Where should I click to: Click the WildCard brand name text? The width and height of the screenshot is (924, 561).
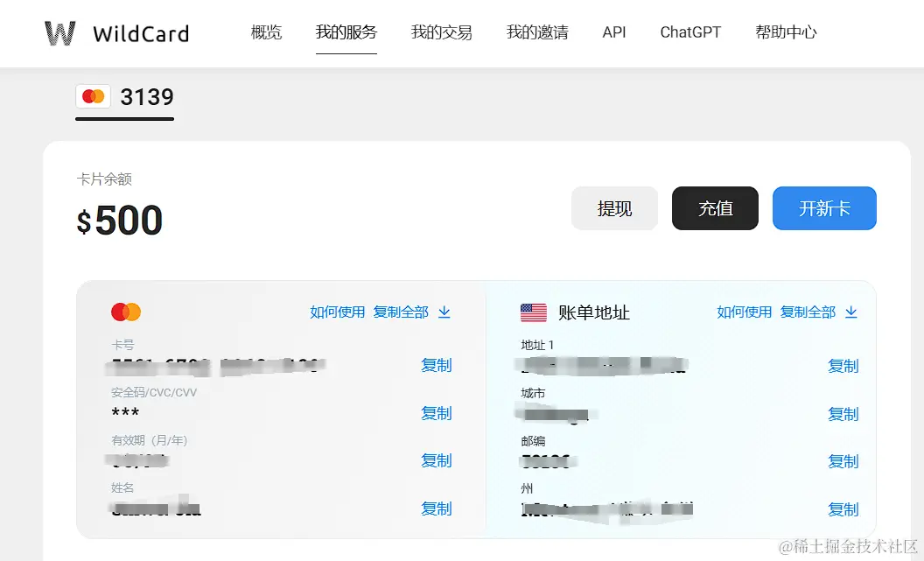click(x=141, y=33)
